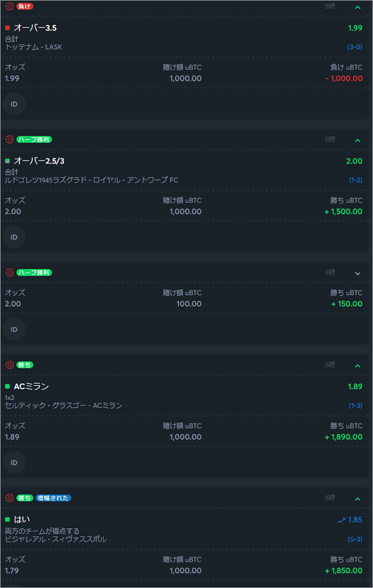Screen dimensions: 373x588
Task: Click the blue 増幅された badge
Action: pyautogui.click(x=53, y=498)
